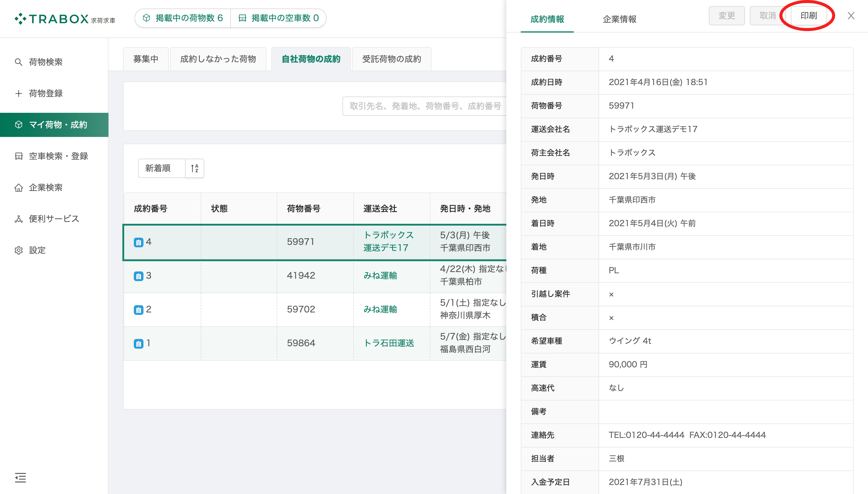Click the 印刷 print button
This screenshot has width=868, height=494.
[x=809, y=16]
